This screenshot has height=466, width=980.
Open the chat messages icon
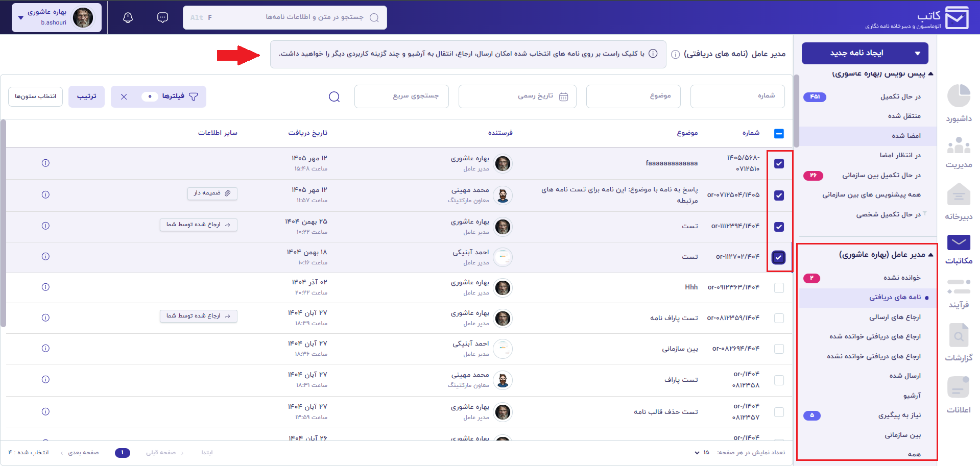[162, 18]
